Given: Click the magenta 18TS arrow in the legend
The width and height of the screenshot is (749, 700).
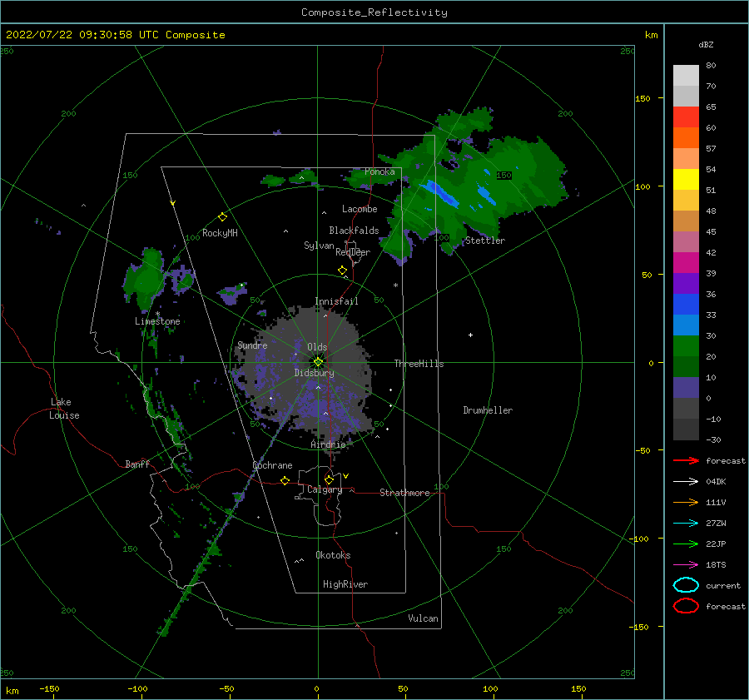Looking at the screenshot, I should [x=686, y=565].
